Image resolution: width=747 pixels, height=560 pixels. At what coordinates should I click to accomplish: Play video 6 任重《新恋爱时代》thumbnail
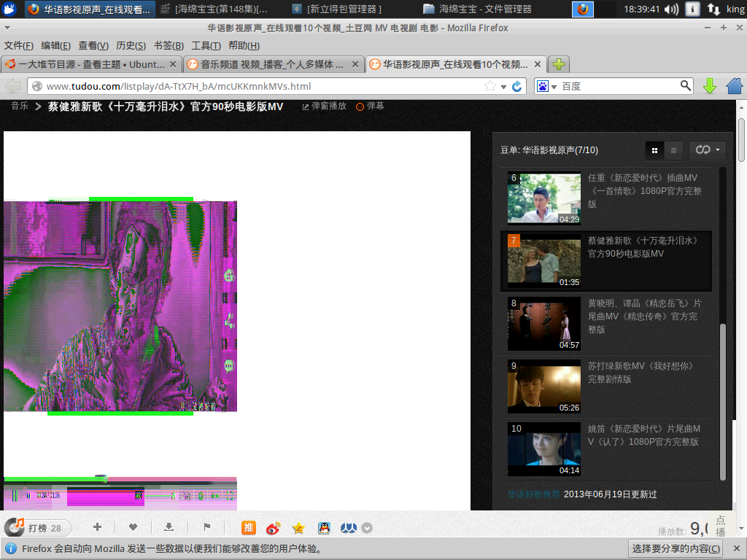click(x=544, y=198)
